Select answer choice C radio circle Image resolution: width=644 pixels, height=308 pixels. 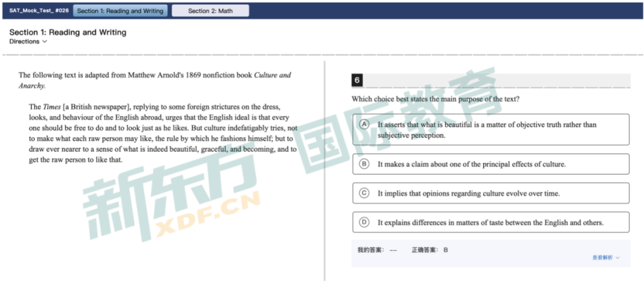(364, 193)
